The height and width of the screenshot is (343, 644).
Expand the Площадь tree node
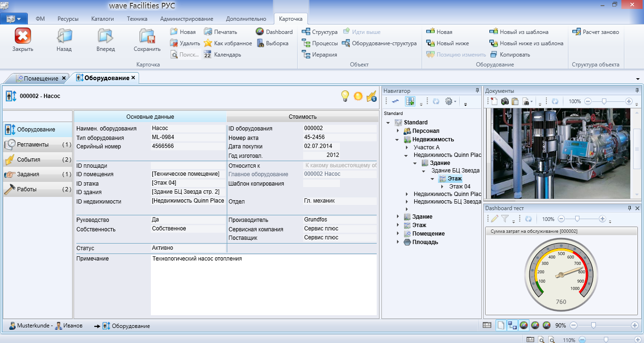tap(397, 242)
